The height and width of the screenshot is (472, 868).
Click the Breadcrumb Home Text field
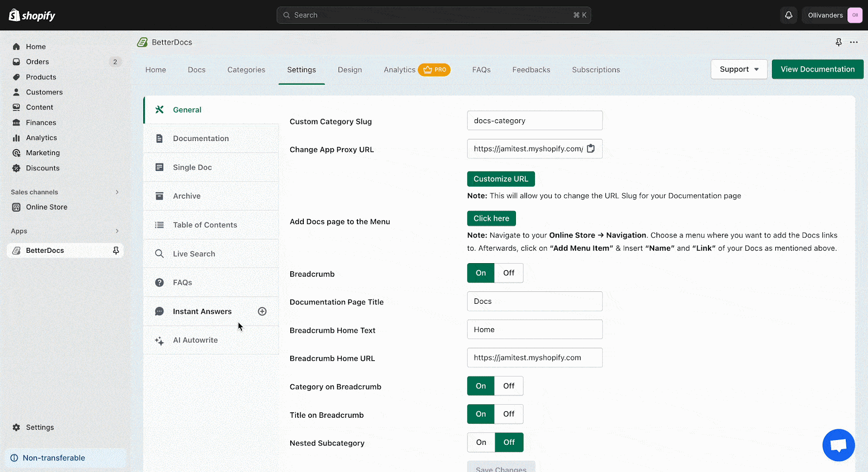tap(535, 329)
